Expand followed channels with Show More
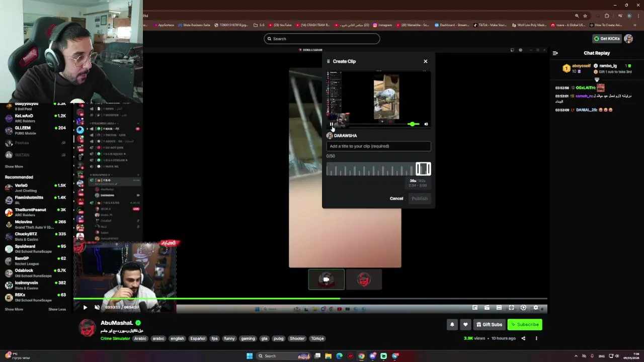 (14, 166)
